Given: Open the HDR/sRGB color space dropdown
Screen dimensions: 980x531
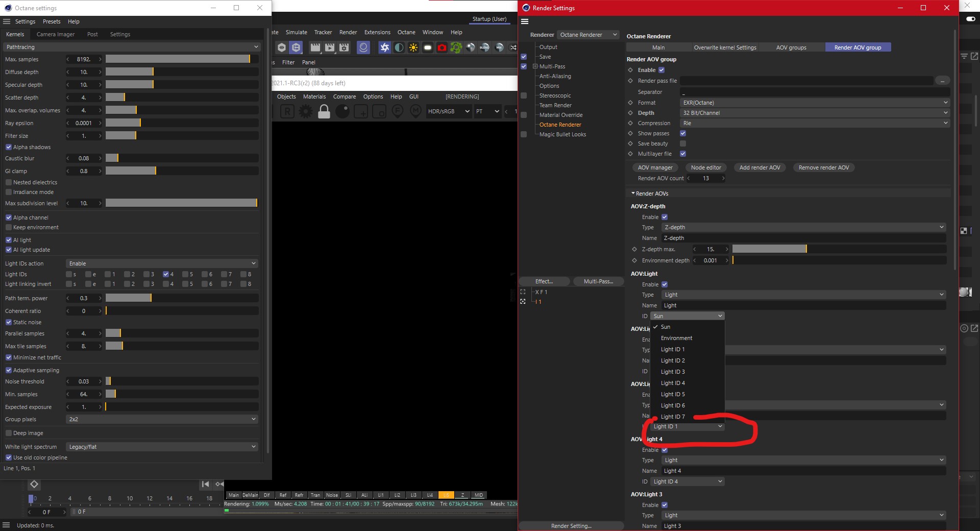Looking at the screenshot, I should pos(449,111).
